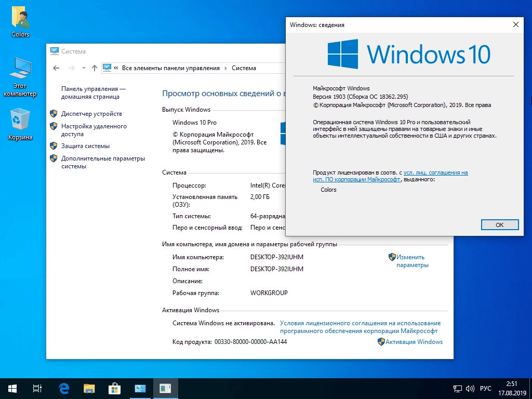Click the product code 00330-80000-00000-AA144
The height and width of the screenshot is (399, 532).
pyautogui.click(x=250, y=342)
